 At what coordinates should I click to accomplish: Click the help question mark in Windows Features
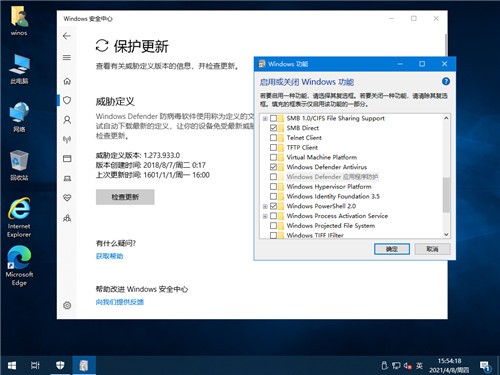[446, 81]
